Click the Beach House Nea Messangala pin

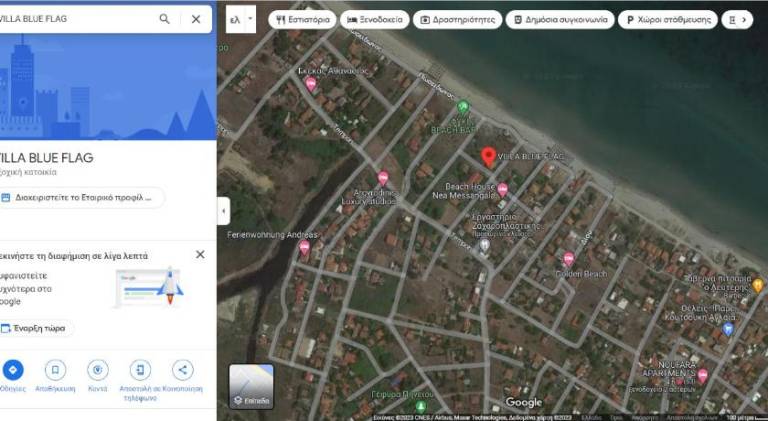[503, 189]
